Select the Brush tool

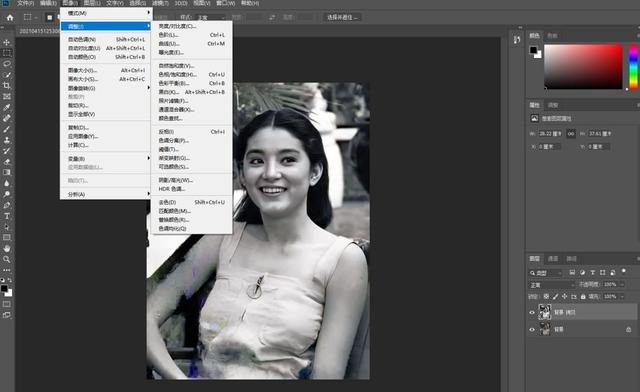[x=7, y=129]
